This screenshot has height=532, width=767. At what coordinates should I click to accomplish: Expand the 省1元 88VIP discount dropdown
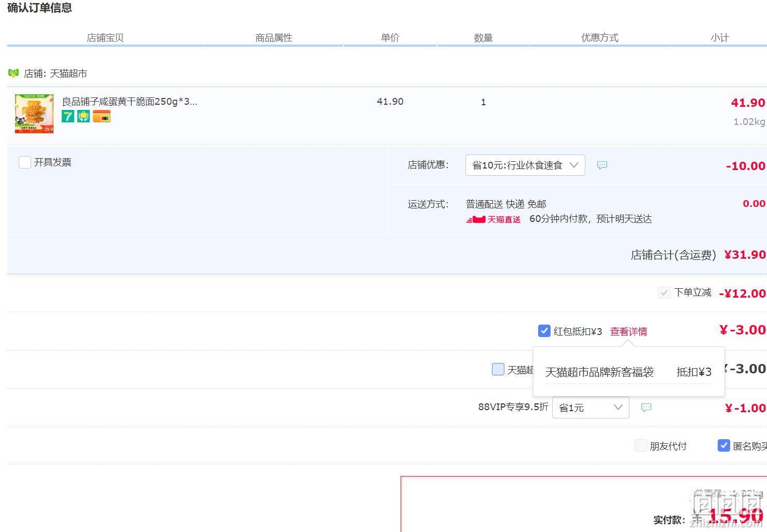pos(591,408)
